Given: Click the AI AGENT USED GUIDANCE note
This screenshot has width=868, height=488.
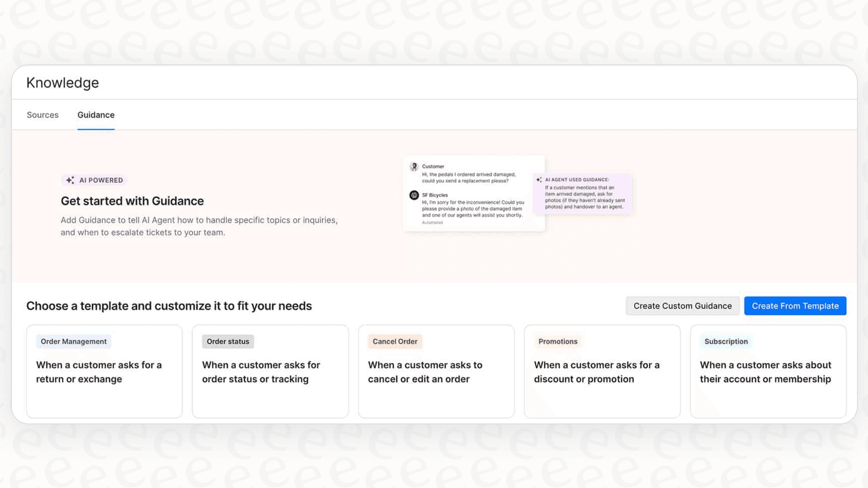Looking at the screenshot, I should [x=583, y=194].
